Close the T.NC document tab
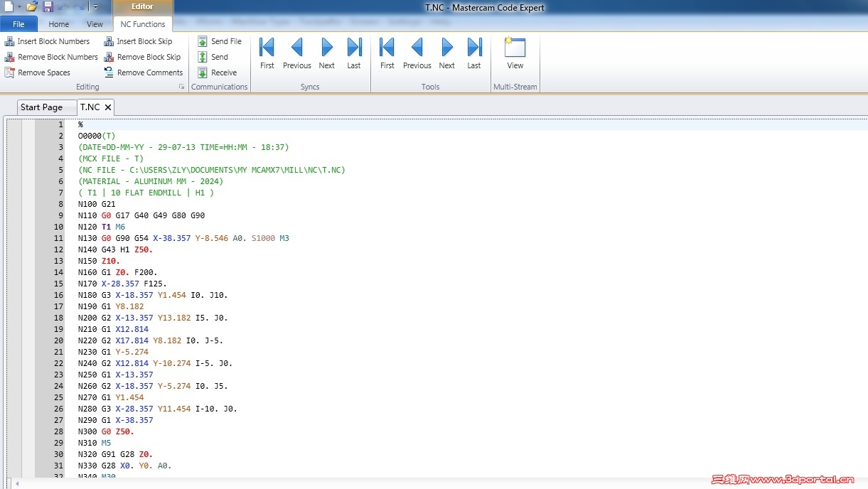 (x=108, y=107)
